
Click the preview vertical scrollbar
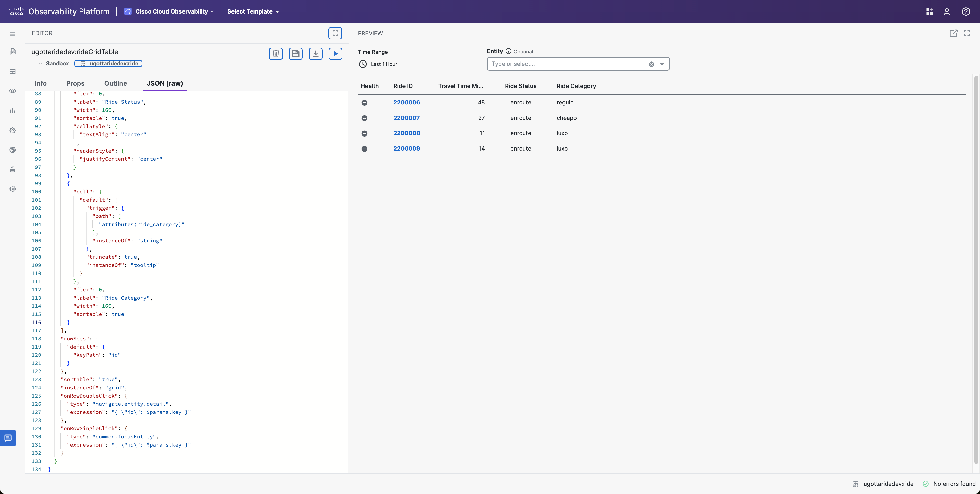976,266
